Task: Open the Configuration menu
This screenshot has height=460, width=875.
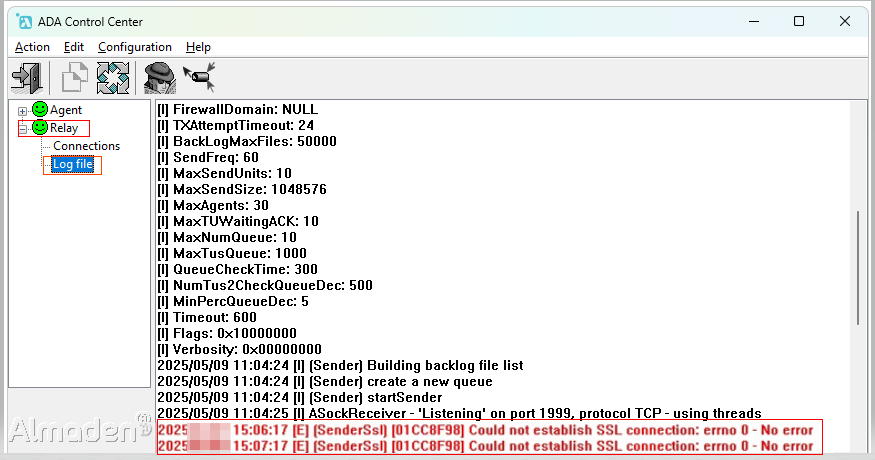Action: [134, 47]
